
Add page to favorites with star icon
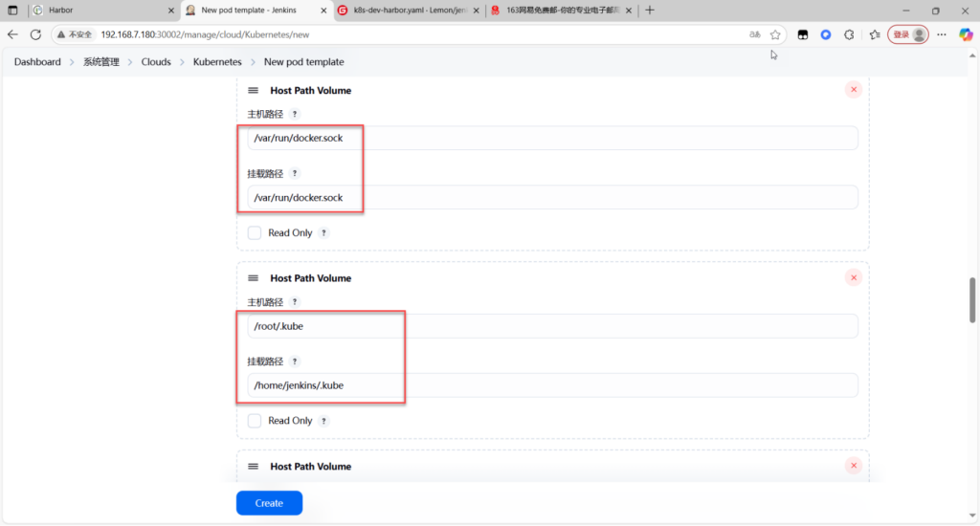click(x=775, y=34)
